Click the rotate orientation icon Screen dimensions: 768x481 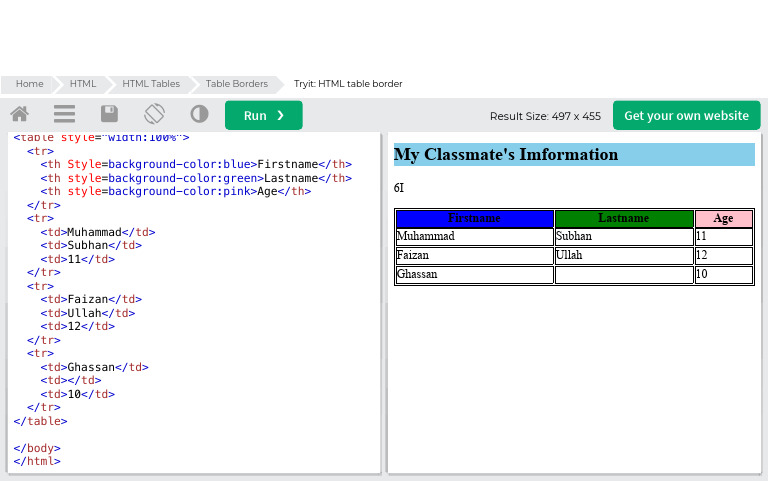154,115
